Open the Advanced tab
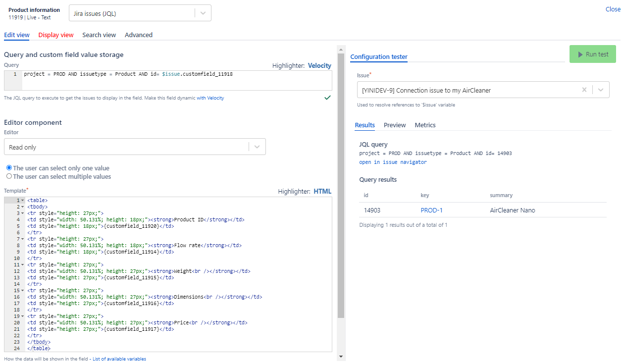The height and width of the screenshot is (364, 624). pyautogui.click(x=139, y=35)
